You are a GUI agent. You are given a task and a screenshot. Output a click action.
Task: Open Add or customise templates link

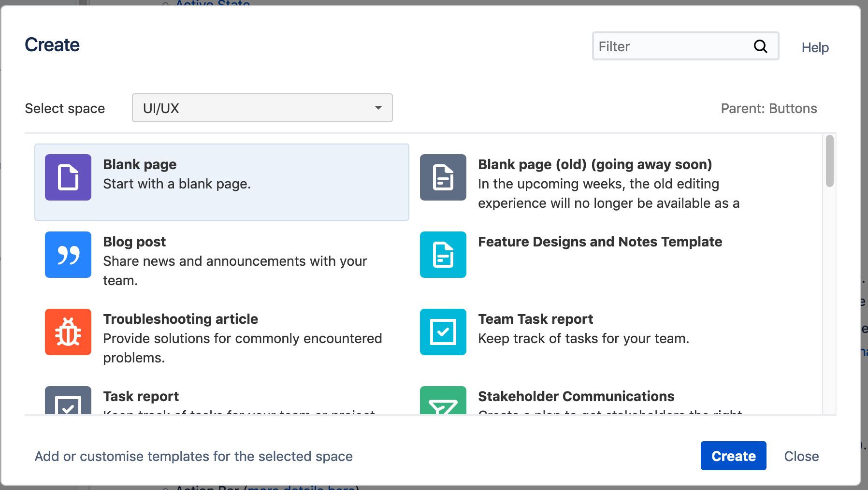(x=194, y=456)
